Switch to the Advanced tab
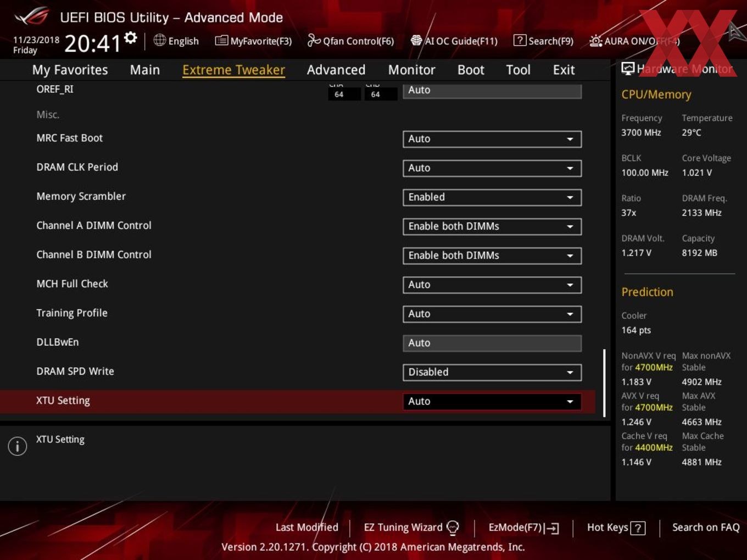 (336, 70)
